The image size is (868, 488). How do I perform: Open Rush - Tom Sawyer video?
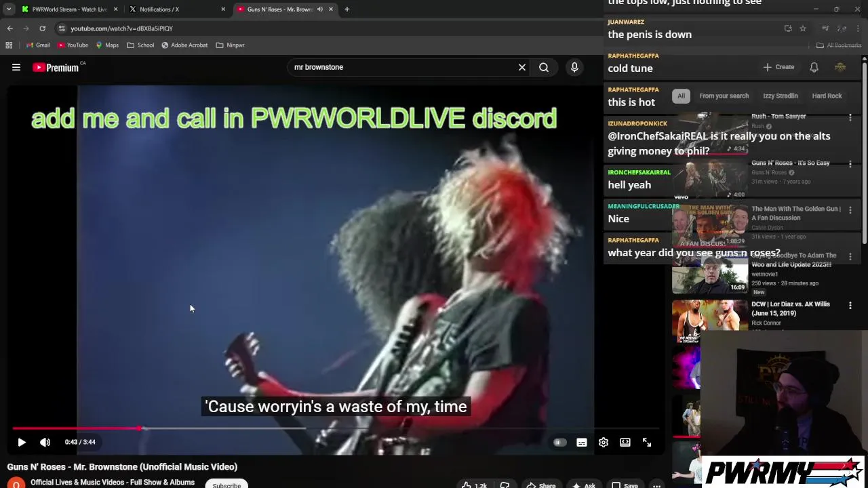pos(778,116)
